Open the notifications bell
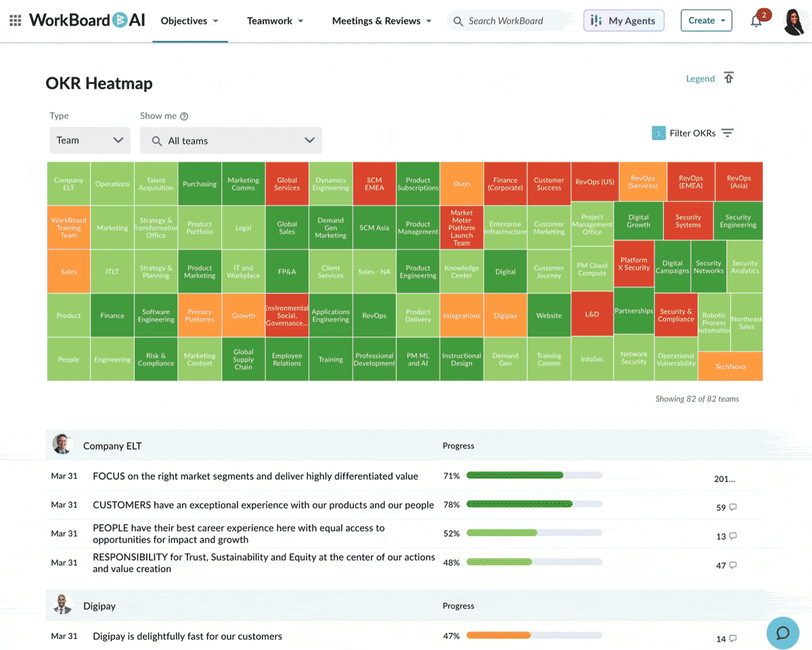 tap(757, 21)
